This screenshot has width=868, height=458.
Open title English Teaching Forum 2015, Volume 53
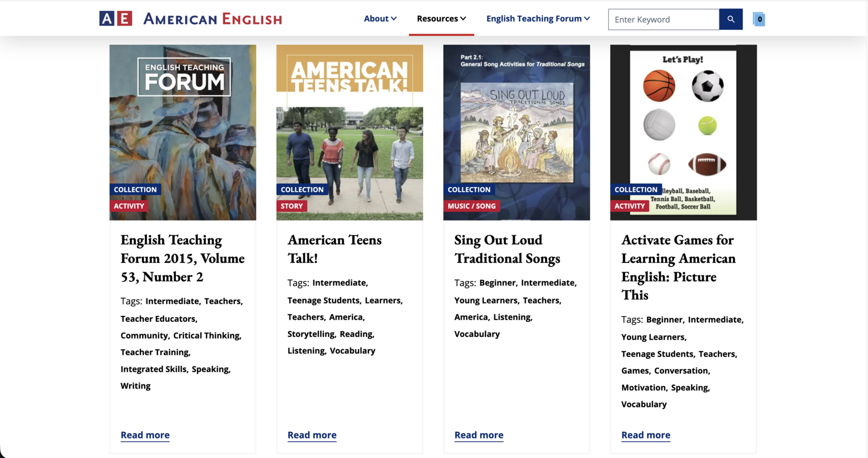[x=182, y=258]
